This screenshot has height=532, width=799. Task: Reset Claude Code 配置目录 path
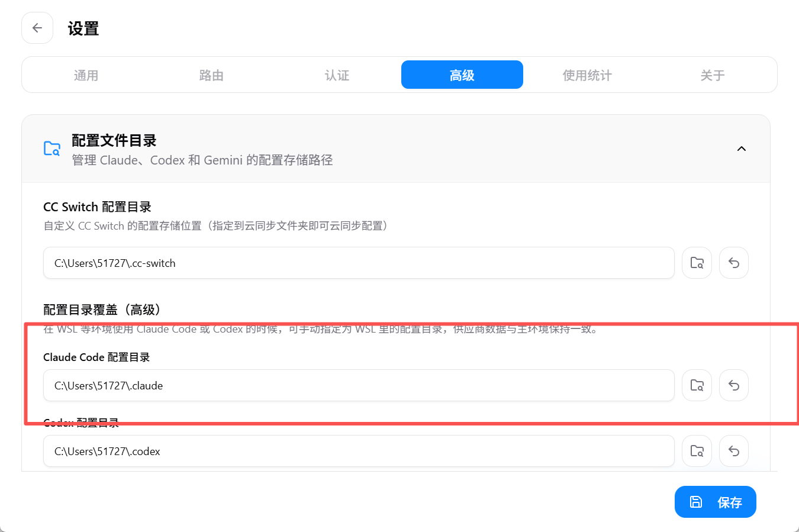[x=734, y=385]
